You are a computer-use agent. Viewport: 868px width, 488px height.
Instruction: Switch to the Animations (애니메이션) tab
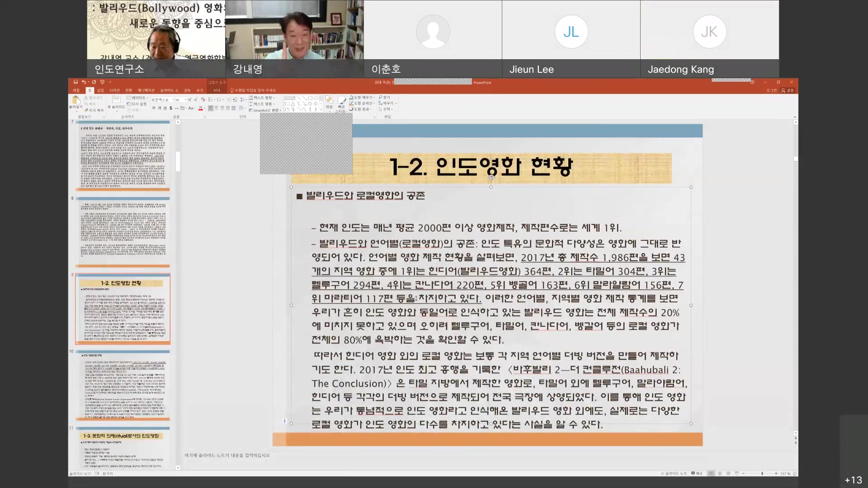tap(146, 90)
